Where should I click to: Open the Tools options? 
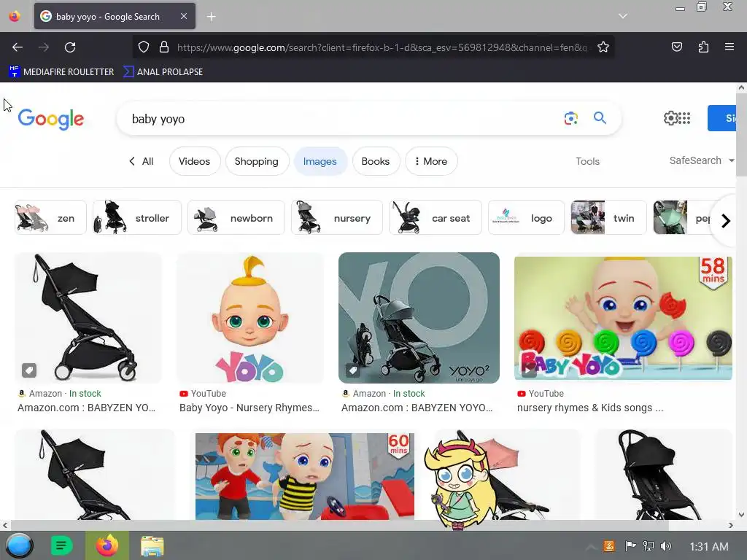click(x=587, y=161)
